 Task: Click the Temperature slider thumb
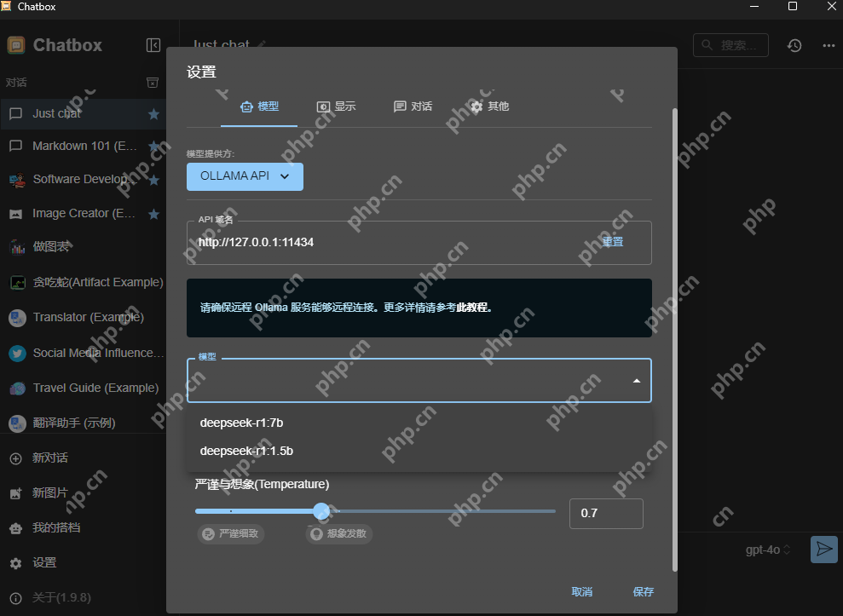pyautogui.click(x=321, y=511)
